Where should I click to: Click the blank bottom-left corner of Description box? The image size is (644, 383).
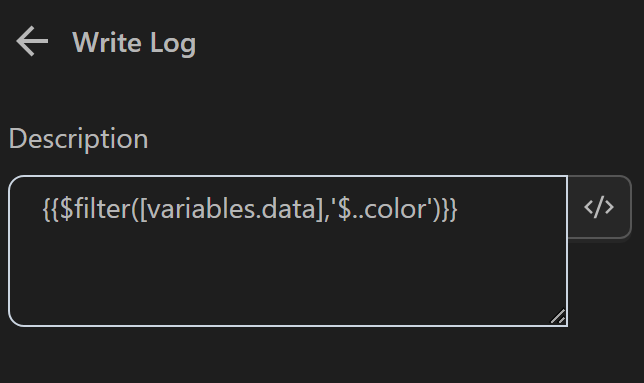pyautogui.click(x=29, y=308)
